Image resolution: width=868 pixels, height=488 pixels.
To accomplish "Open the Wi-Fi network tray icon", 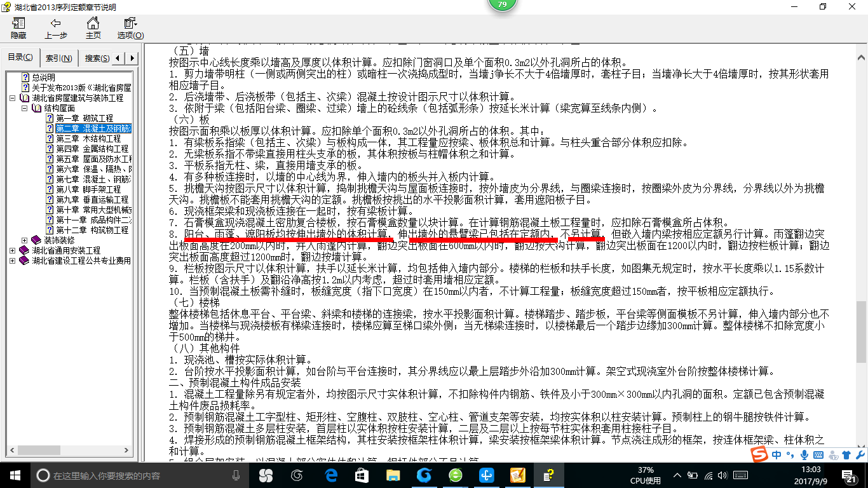I will (x=709, y=475).
